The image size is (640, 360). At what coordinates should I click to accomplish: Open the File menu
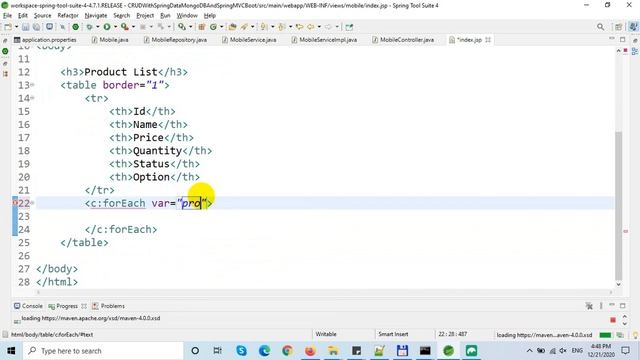click(7, 16)
